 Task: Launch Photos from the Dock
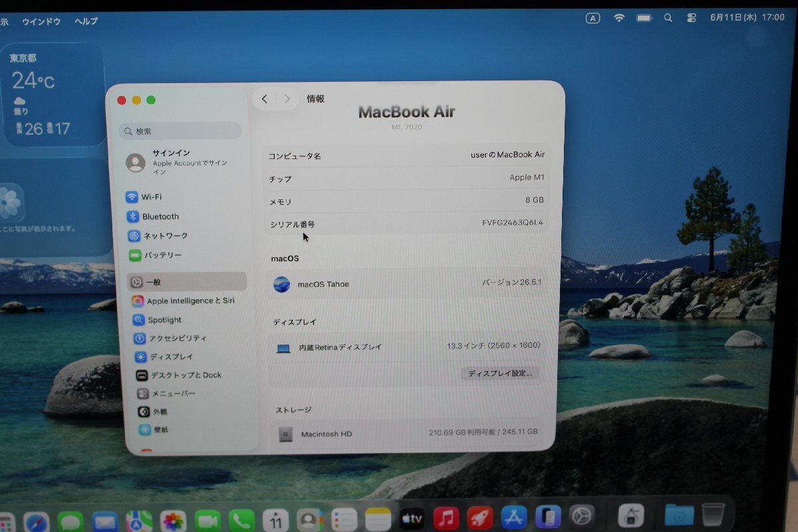pyautogui.click(x=173, y=521)
